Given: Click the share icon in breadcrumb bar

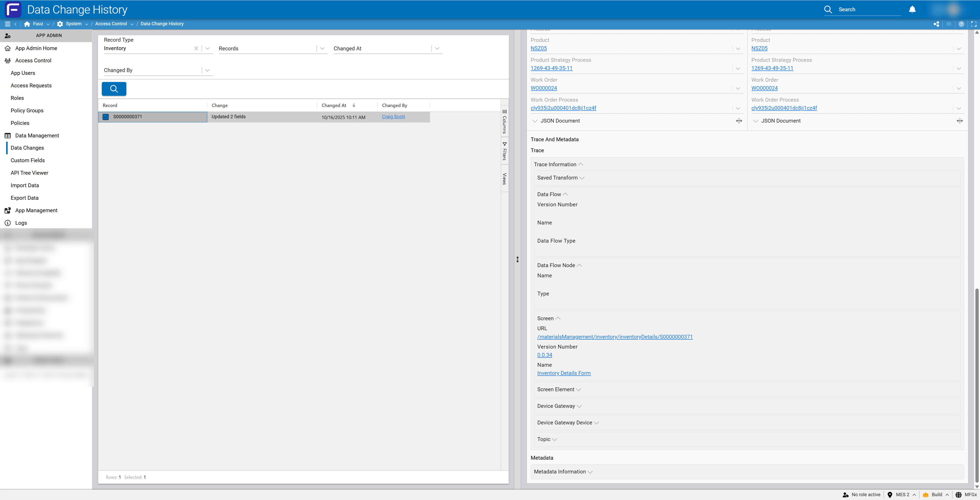Looking at the screenshot, I should coord(936,24).
